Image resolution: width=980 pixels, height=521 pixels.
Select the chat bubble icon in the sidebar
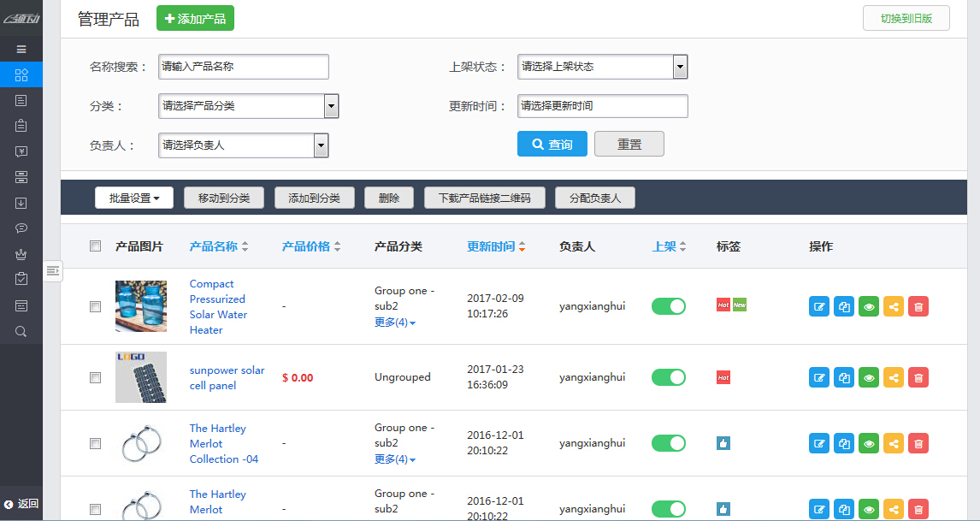point(21,228)
